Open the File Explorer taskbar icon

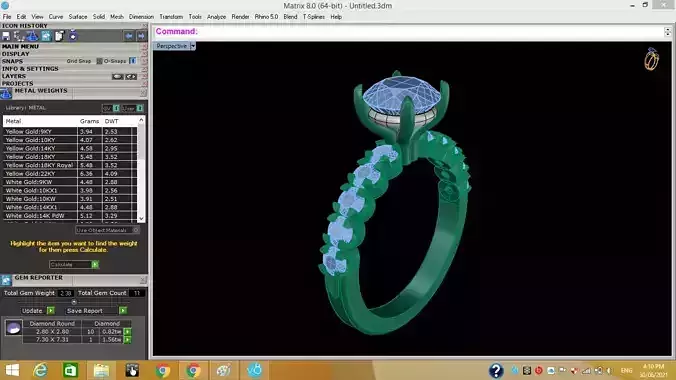pyautogui.click(x=101, y=371)
